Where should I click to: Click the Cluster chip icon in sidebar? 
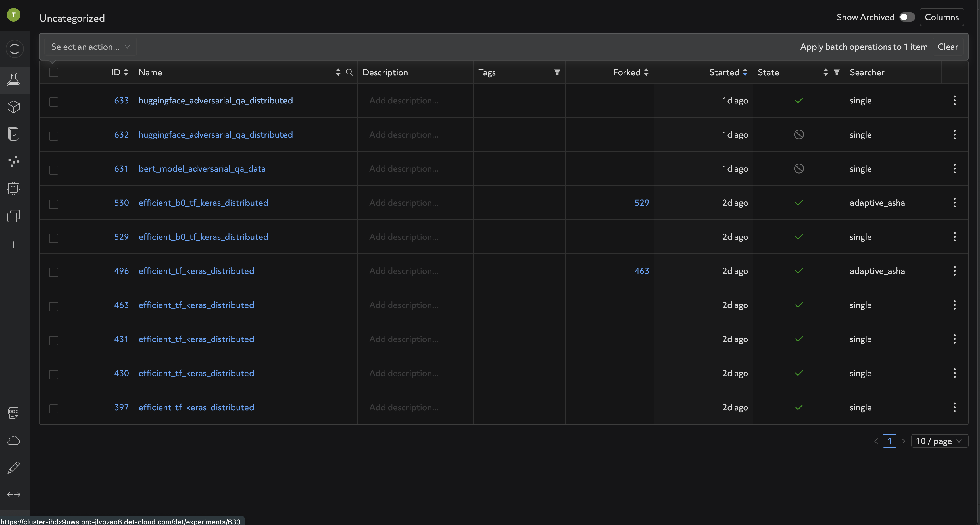(14, 188)
